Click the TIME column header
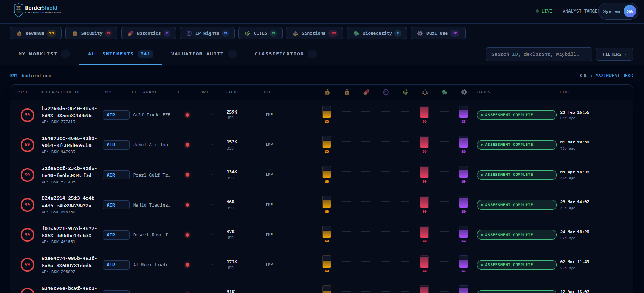644x293 pixels. [x=565, y=92]
